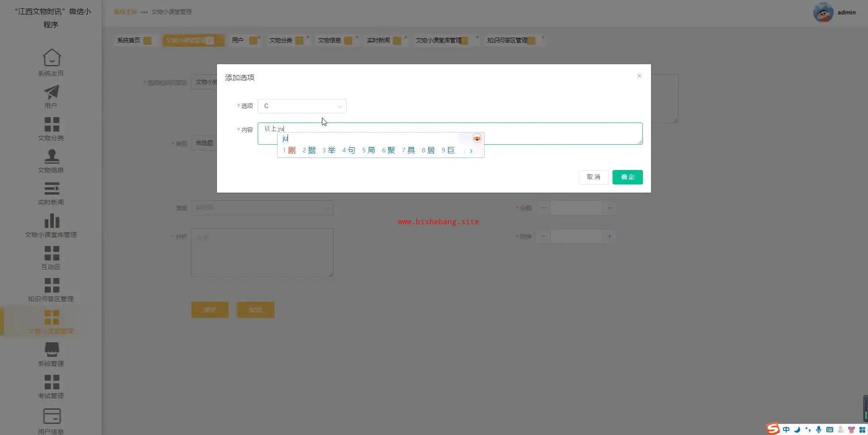Open the 文物信息 stamp icon in sidebar
This screenshot has height=435, width=868.
tap(52, 156)
